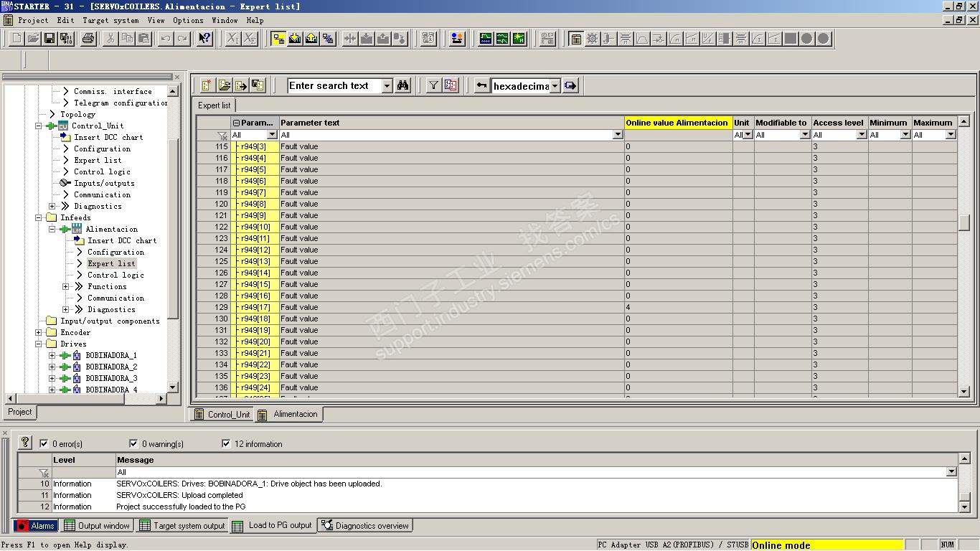Click the online value 4 for r949[17]
The width and height of the screenshot is (980, 551).
[678, 307]
